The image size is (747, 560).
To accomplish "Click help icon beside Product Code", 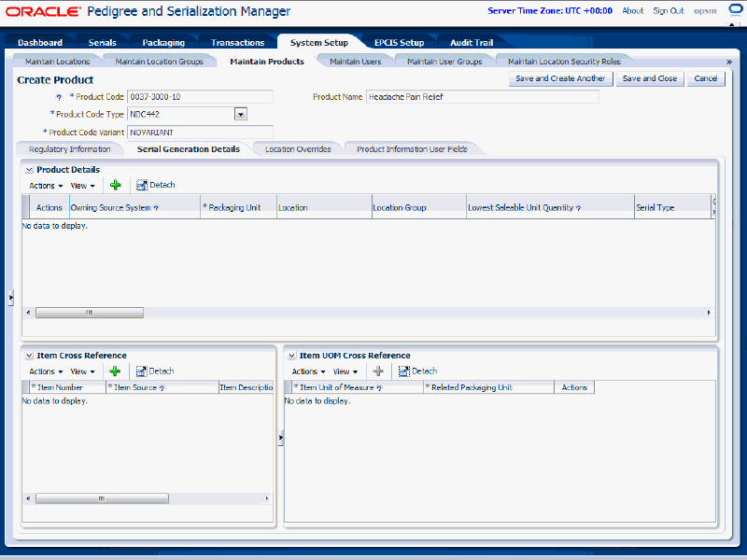I will tap(59, 97).
